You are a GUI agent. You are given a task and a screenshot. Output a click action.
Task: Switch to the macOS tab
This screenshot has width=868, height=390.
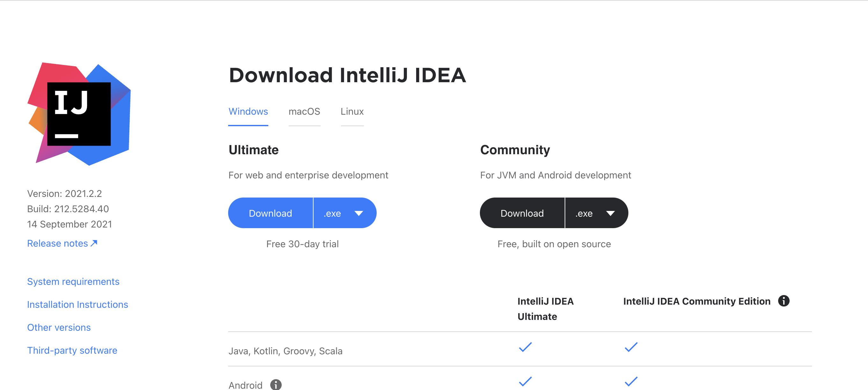click(304, 112)
